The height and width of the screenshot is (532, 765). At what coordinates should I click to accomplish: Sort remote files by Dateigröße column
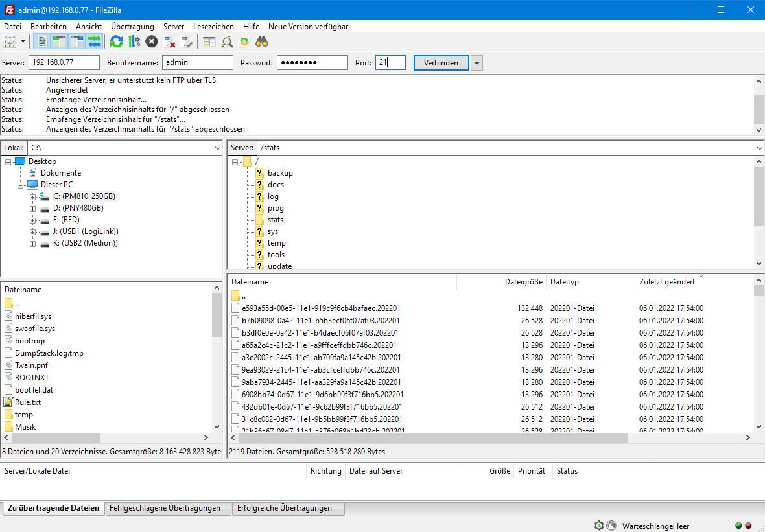[x=524, y=282]
